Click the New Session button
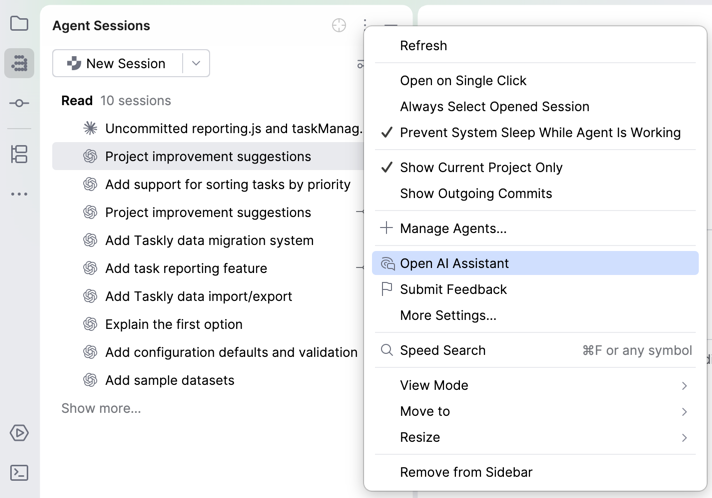This screenshot has height=498, width=712. click(118, 63)
